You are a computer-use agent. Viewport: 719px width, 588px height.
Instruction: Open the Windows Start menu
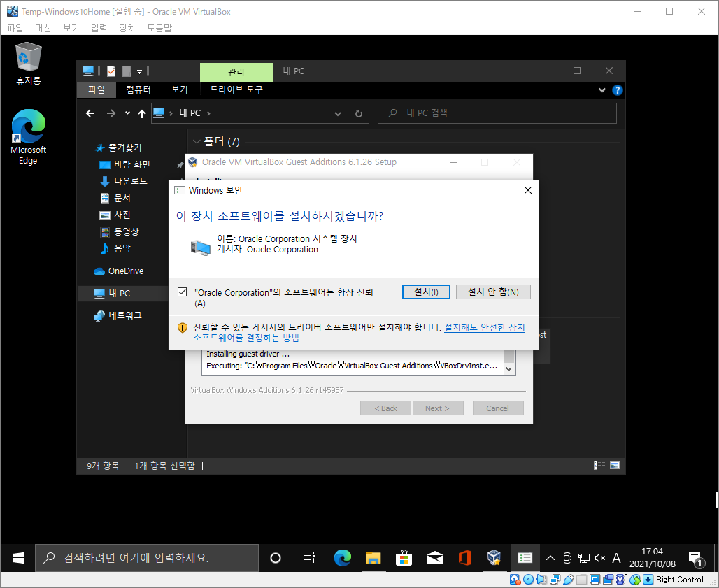tap(18, 558)
